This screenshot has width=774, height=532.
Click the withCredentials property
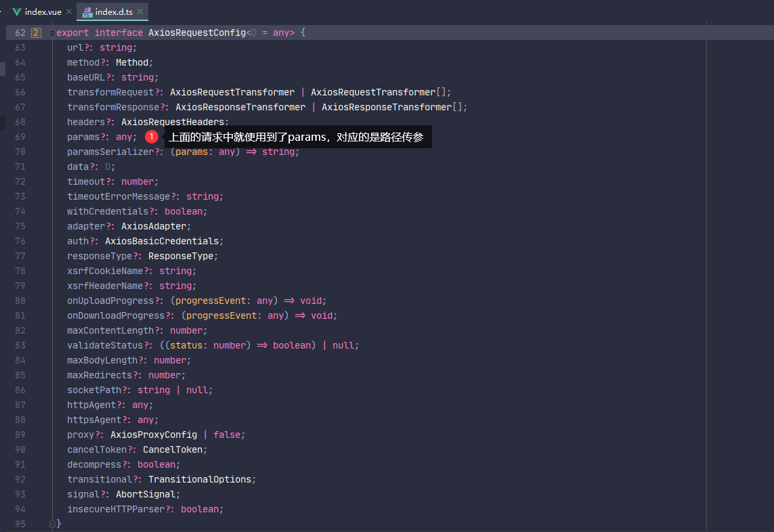pos(108,211)
